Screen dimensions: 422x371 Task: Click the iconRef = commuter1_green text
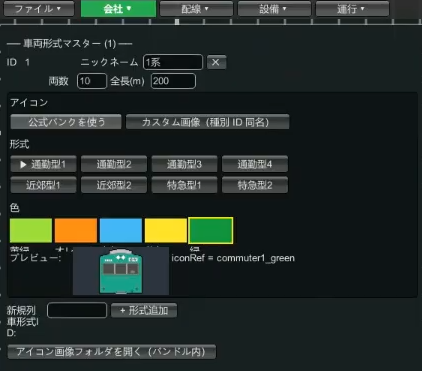(233, 258)
